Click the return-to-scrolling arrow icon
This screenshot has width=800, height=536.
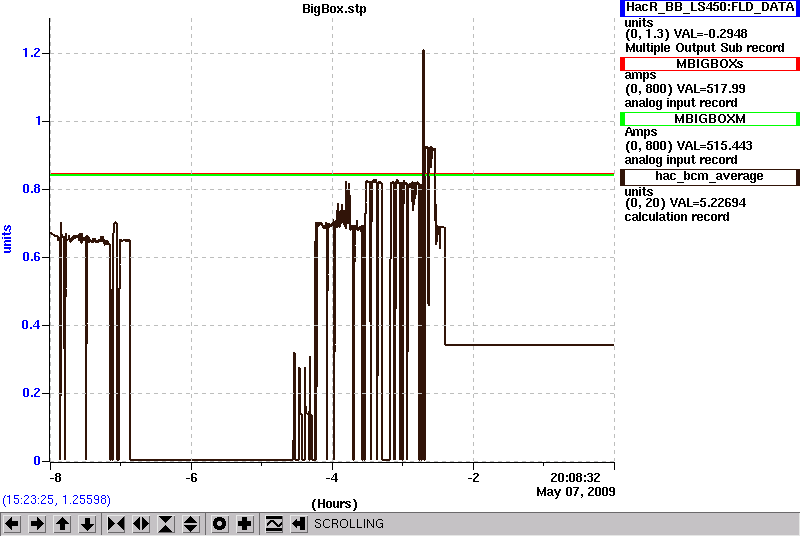298,524
